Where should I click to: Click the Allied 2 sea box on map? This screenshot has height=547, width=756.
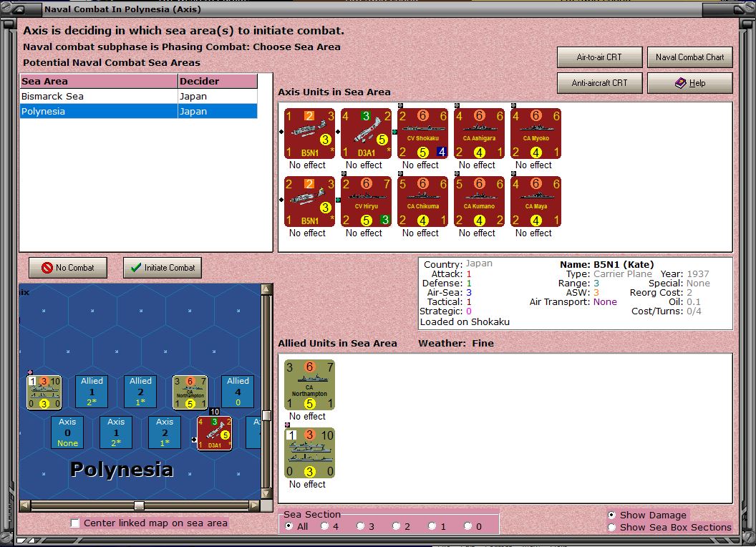click(140, 391)
